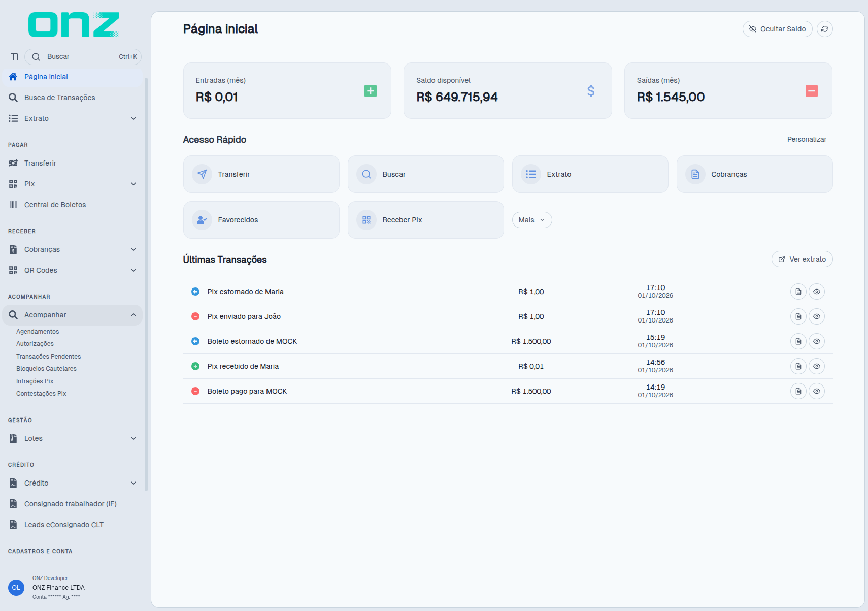Screen dimensions: 868x611
Task: Click OL user avatar
Action: point(16,588)
